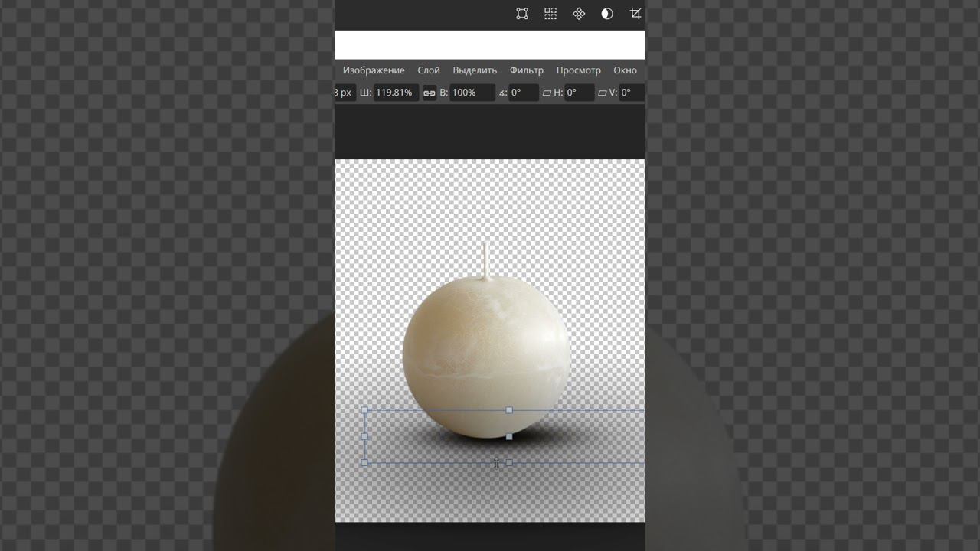
Task: Open the Изображение menu
Action: point(374,70)
